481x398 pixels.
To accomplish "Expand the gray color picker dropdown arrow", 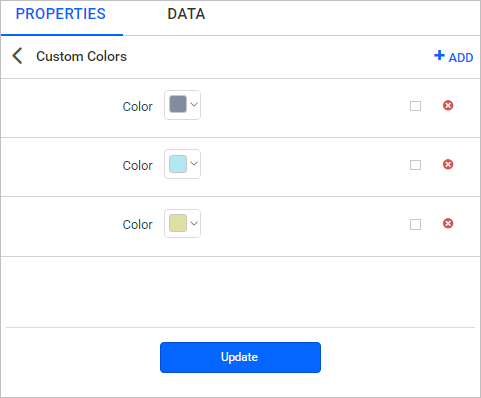I will [x=194, y=104].
